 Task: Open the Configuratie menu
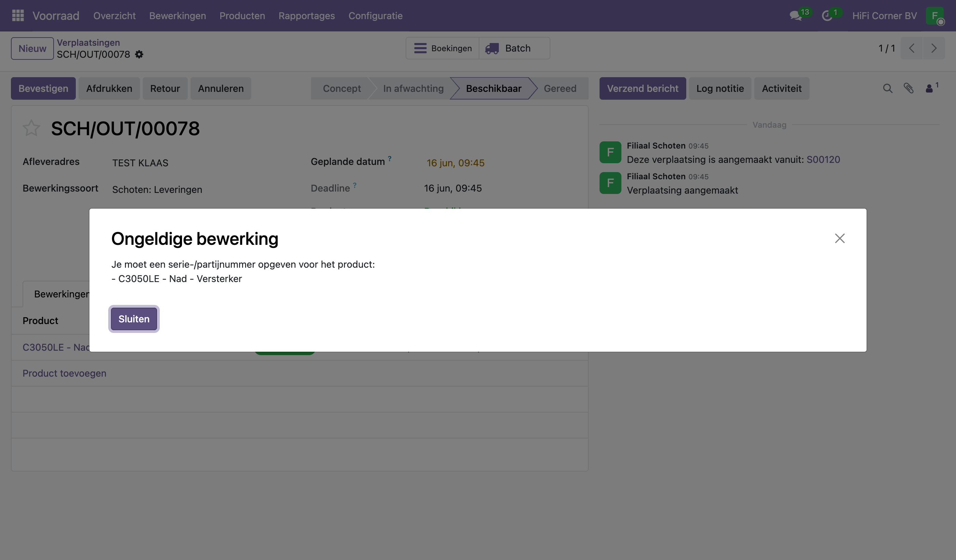376,16
